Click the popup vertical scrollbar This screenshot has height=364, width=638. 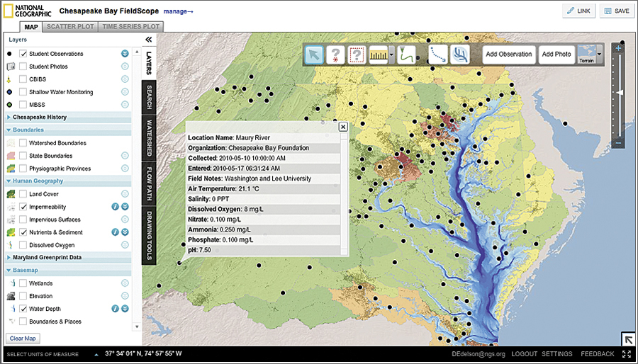(x=345, y=194)
